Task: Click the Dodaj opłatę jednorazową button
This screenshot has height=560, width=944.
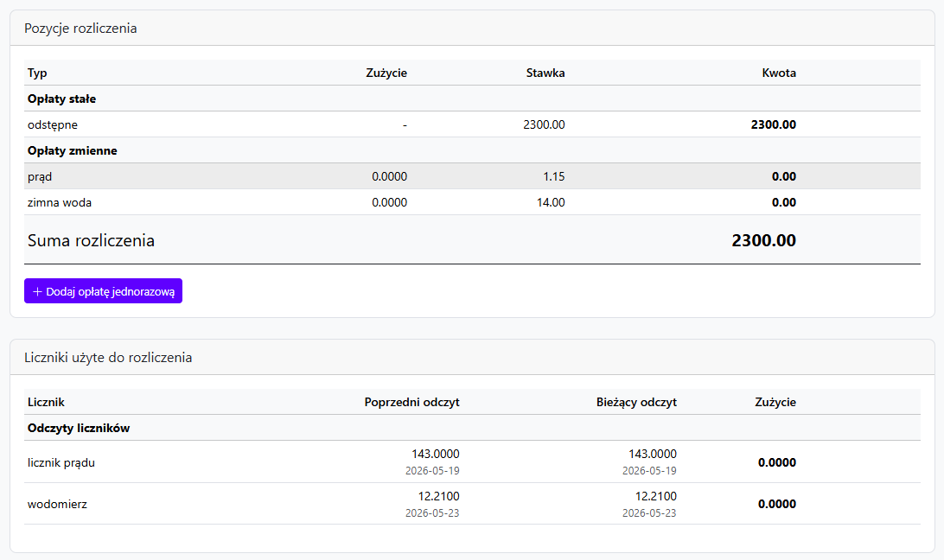Action: (103, 291)
